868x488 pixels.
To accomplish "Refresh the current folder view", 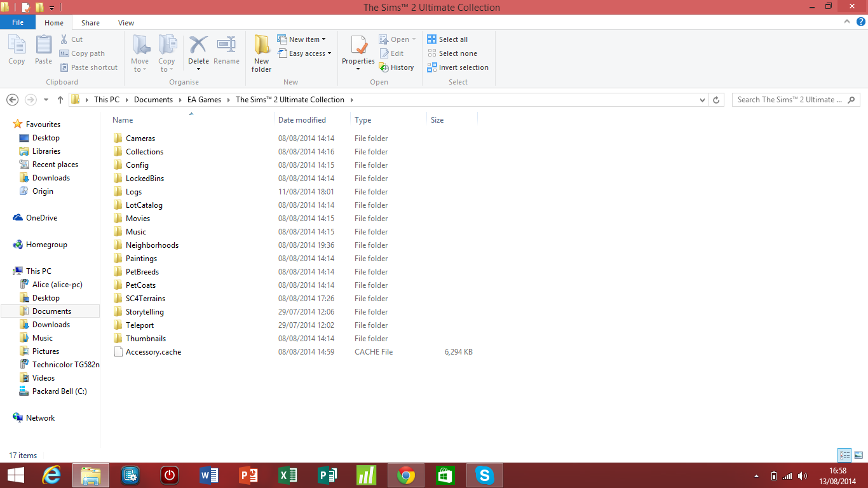I will coord(716,100).
